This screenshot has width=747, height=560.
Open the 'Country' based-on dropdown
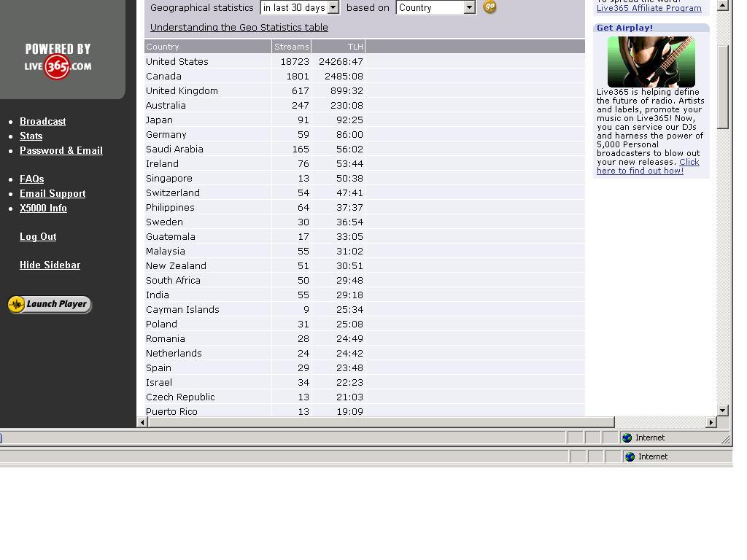point(436,7)
